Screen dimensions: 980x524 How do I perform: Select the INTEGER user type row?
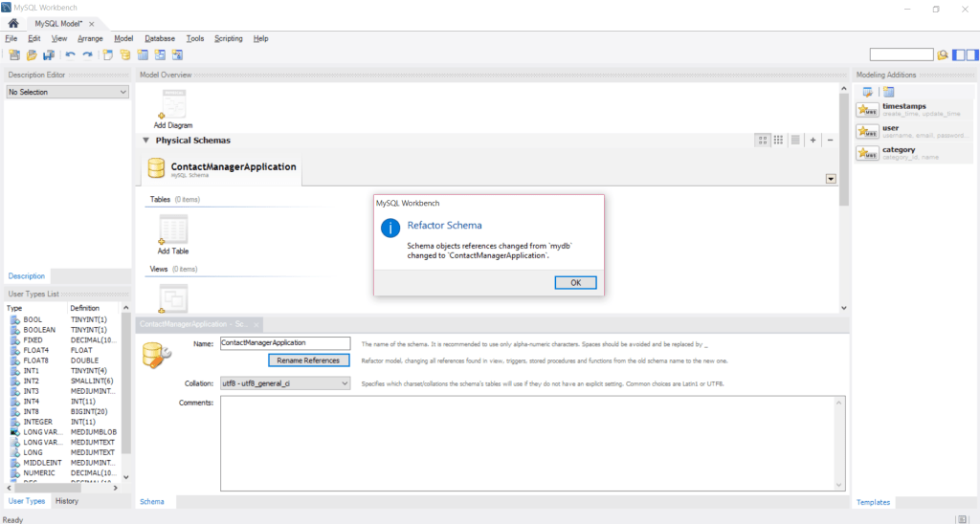pos(64,422)
